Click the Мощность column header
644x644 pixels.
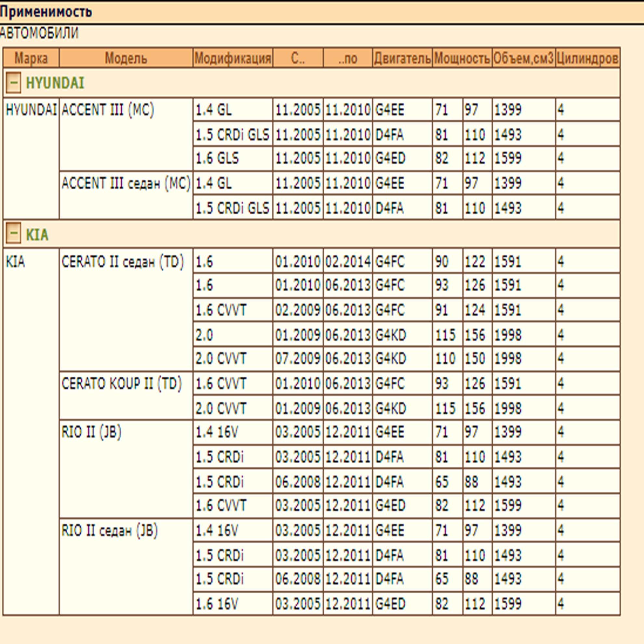[x=462, y=58]
